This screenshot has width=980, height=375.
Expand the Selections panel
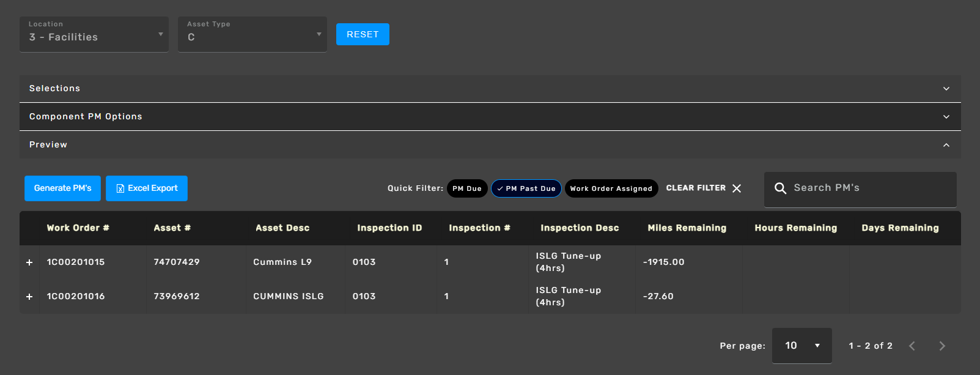click(490, 89)
